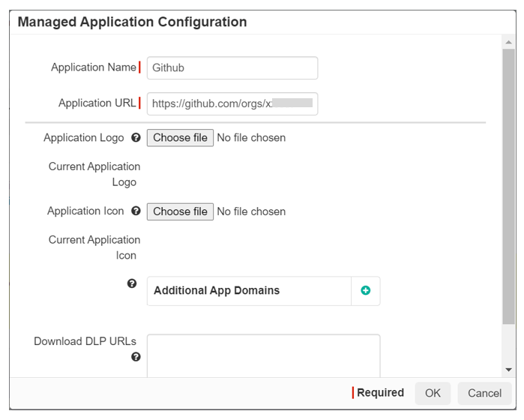Click the 'Current Application Logo' label
524x420 pixels.
pyautogui.click(x=94, y=174)
